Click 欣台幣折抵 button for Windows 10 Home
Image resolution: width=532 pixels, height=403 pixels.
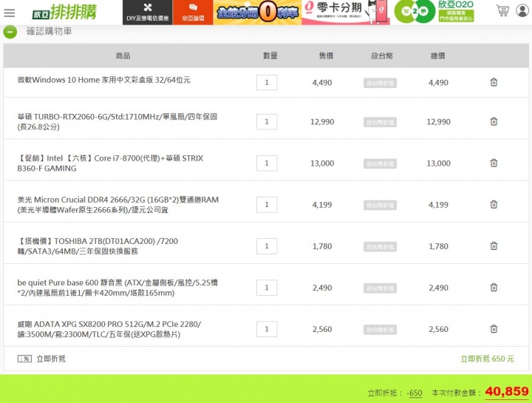coord(380,83)
